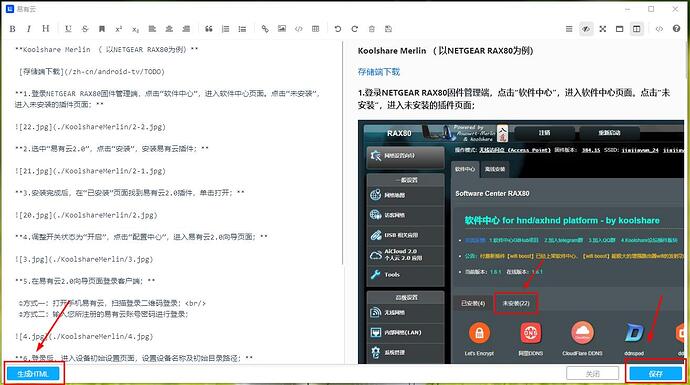Clear content with the trash icon
This screenshot has width=690, height=385.
click(x=371, y=29)
